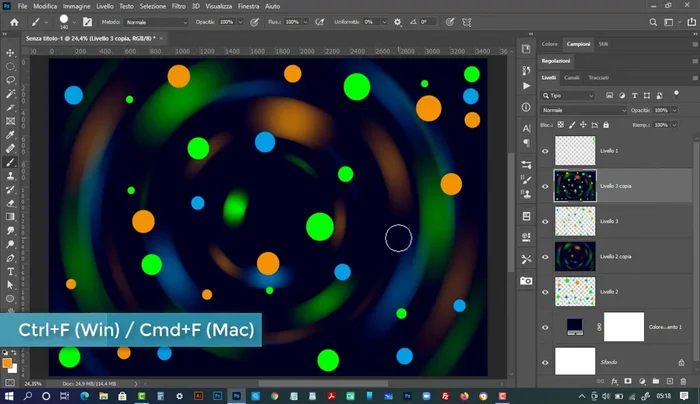700x404 pixels.
Task: Click the delete layer trash icon
Action: tap(681, 381)
